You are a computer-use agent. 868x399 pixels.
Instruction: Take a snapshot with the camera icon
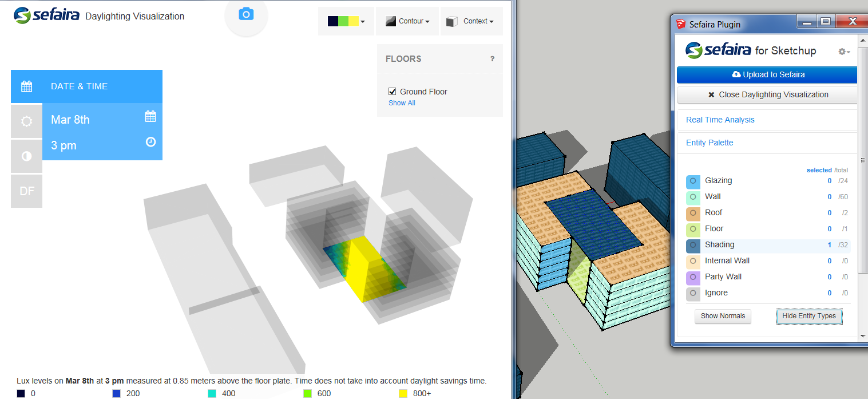246,14
